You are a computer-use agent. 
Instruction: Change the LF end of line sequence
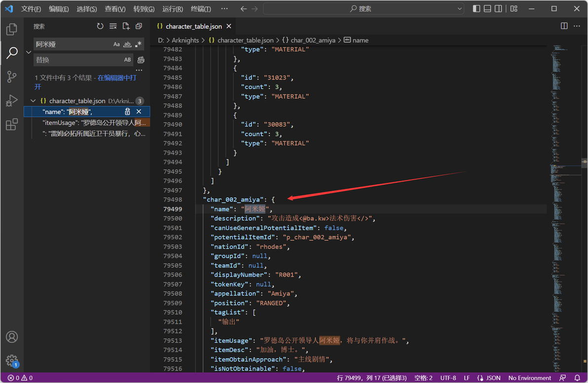(x=467, y=378)
